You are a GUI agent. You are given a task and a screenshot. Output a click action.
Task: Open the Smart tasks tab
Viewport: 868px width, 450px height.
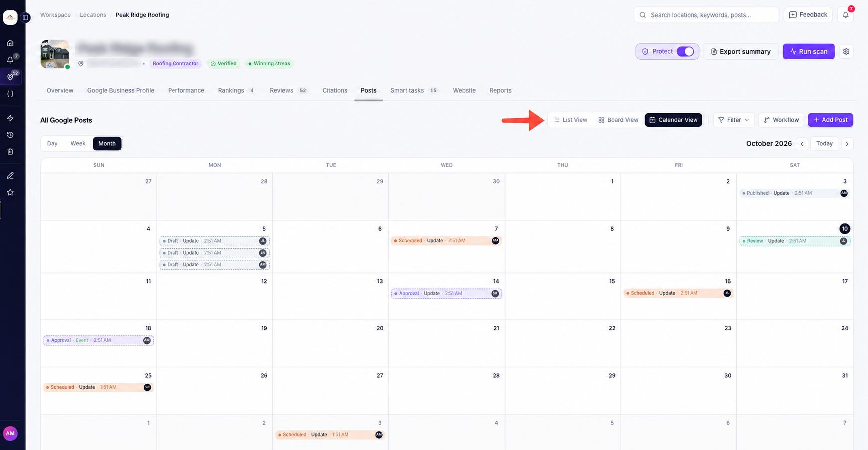(414, 90)
